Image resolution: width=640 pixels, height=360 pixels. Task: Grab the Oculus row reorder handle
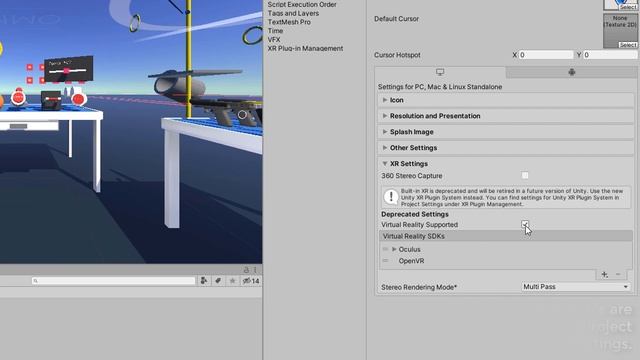click(385, 249)
